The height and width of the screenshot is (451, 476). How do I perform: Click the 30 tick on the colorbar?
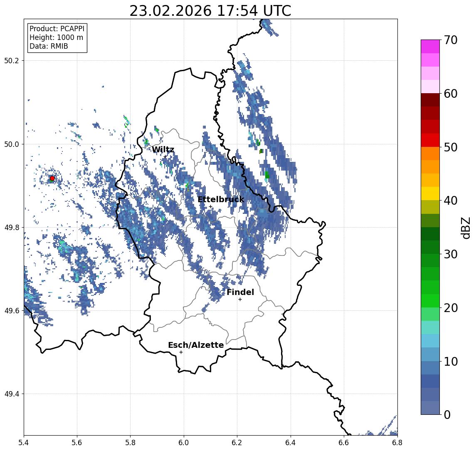[x=451, y=254]
